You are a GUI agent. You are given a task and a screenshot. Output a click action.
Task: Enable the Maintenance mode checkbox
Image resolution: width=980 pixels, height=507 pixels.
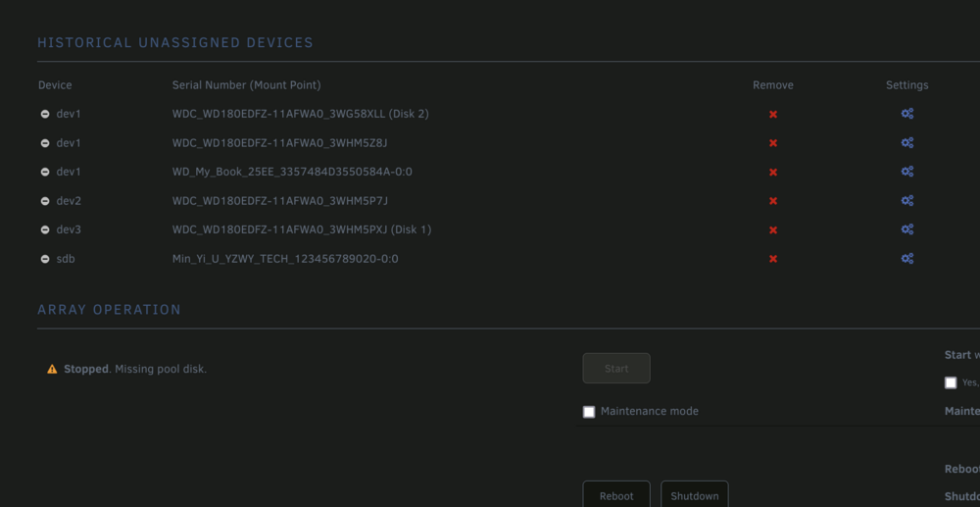pyautogui.click(x=589, y=412)
